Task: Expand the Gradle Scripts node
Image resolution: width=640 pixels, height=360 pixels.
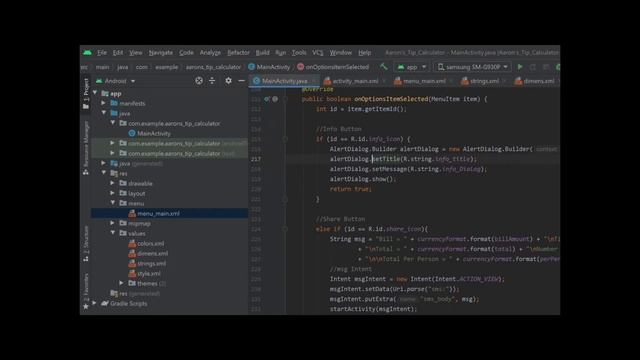Action: (x=95, y=303)
